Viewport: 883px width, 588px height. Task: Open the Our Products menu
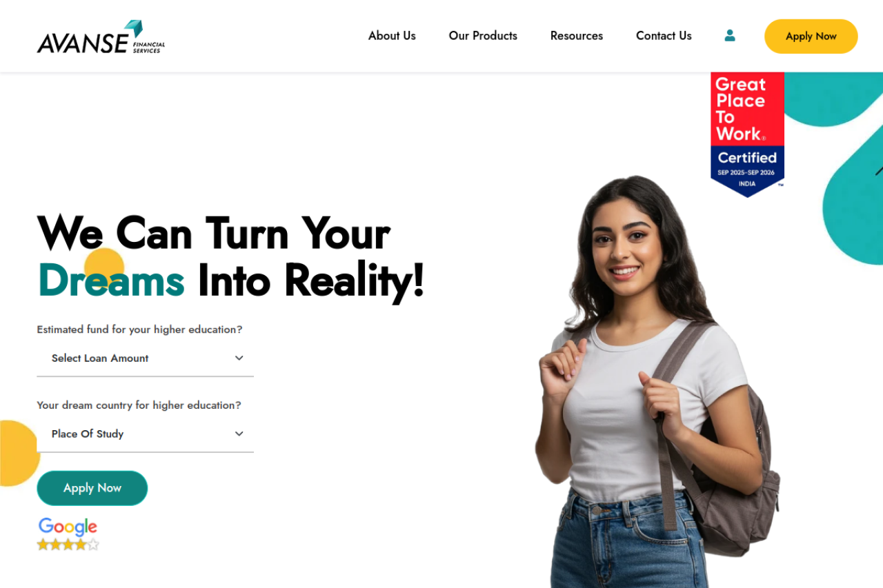coord(483,36)
